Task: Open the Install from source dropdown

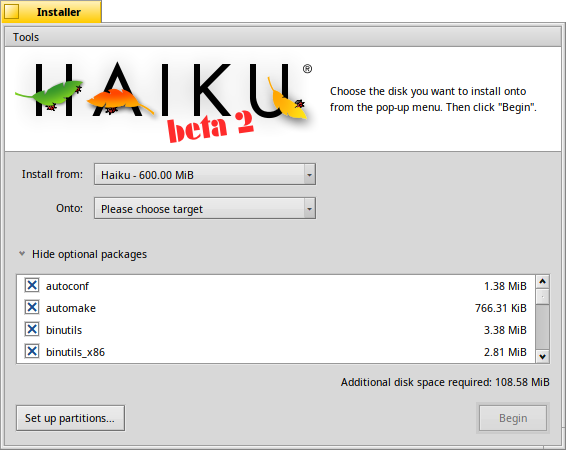Action: [205, 174]
